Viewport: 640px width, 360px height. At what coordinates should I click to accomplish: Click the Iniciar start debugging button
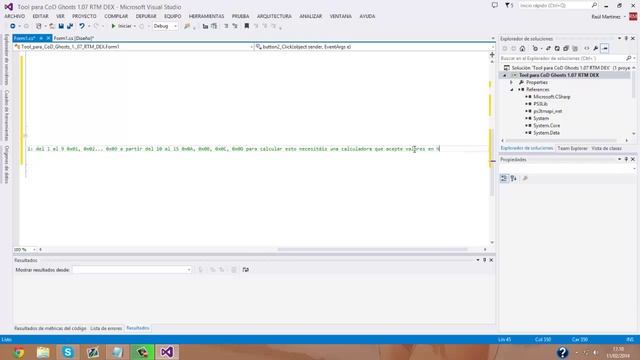click(x=122, y=26)
